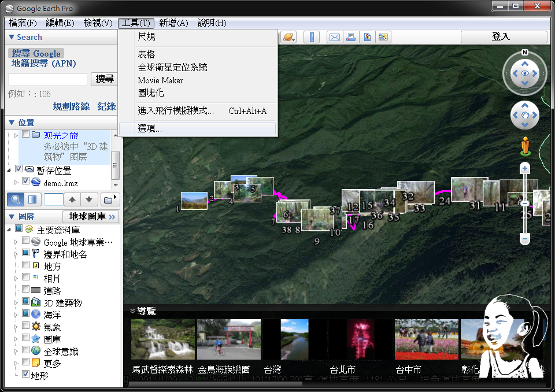
Task: Expand the demo.kmz tree node
Action: [16, 182]
